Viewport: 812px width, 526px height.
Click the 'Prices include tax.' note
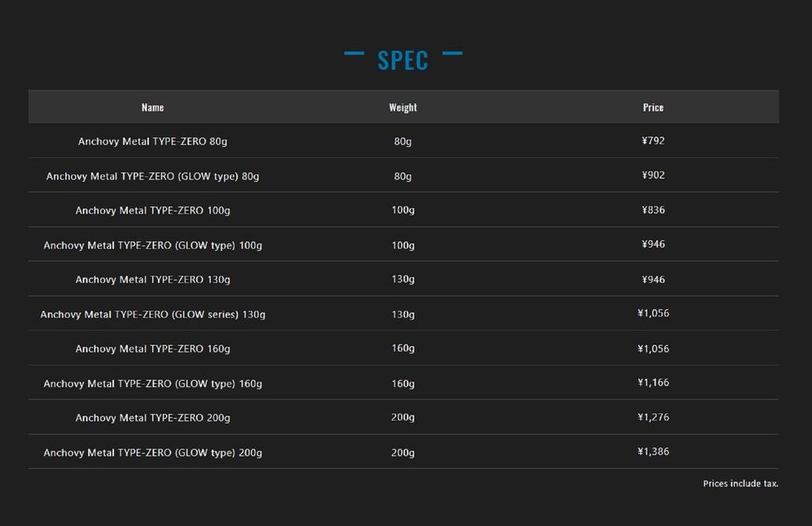pyautogui.click(x=740, y=483)
